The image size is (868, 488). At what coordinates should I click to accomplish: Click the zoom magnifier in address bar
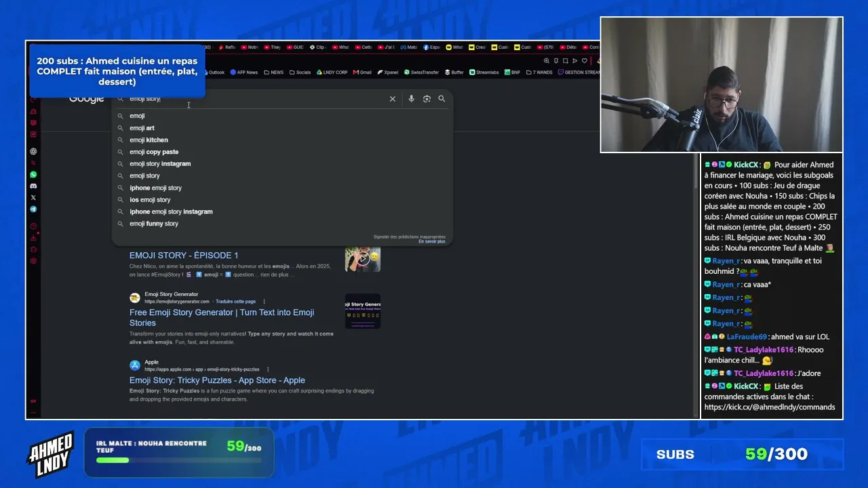(x=547, y=61)
